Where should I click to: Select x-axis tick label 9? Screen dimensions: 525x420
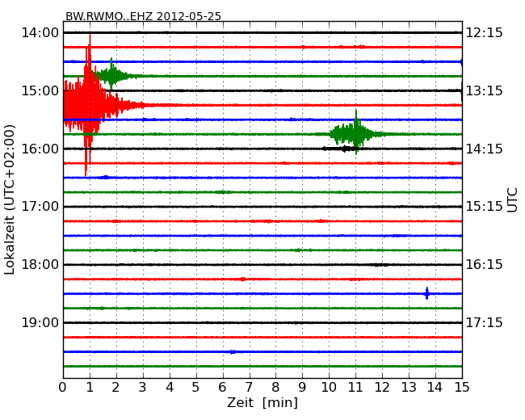tap(302, 388)
